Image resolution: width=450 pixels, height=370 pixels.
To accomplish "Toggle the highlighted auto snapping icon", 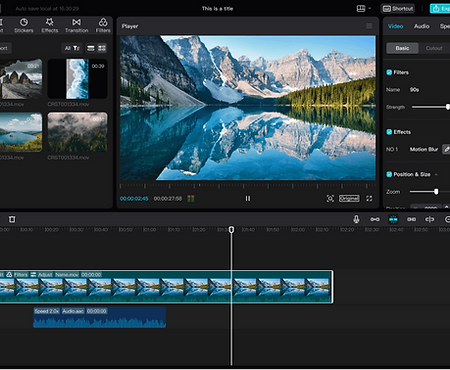I will (393, 219).
